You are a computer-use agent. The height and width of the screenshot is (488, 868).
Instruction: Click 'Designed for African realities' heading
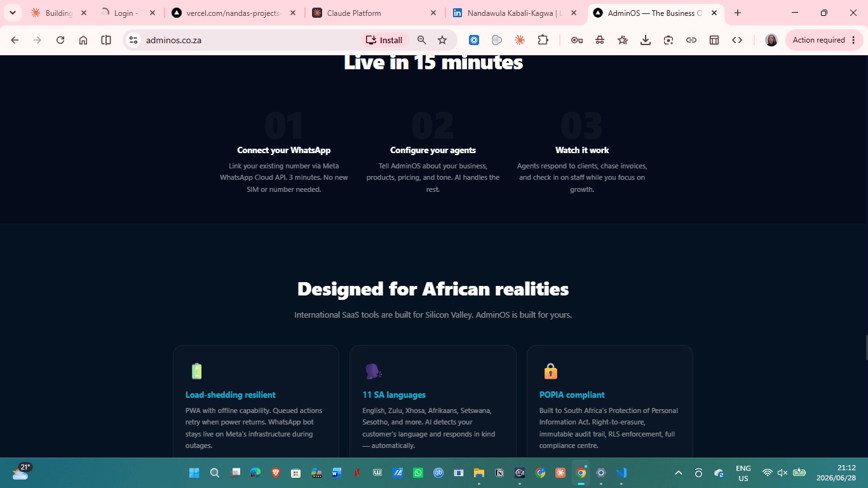click(433, 289)
